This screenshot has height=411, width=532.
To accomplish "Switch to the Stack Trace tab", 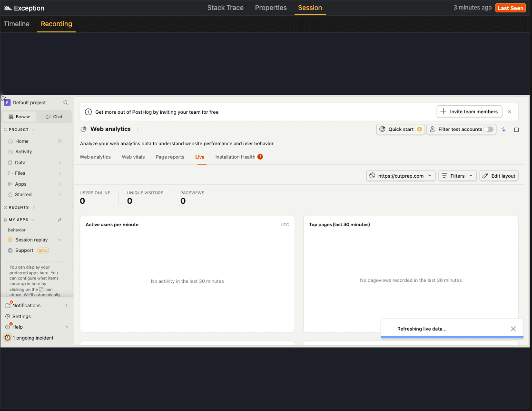I will [x=225, y=8].
